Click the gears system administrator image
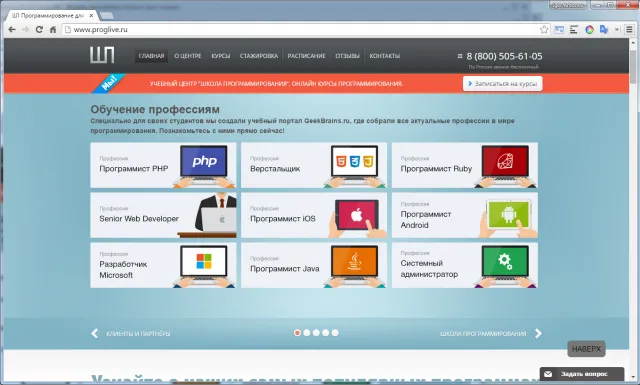Viewport: 640px width, 385px height. 505,266
